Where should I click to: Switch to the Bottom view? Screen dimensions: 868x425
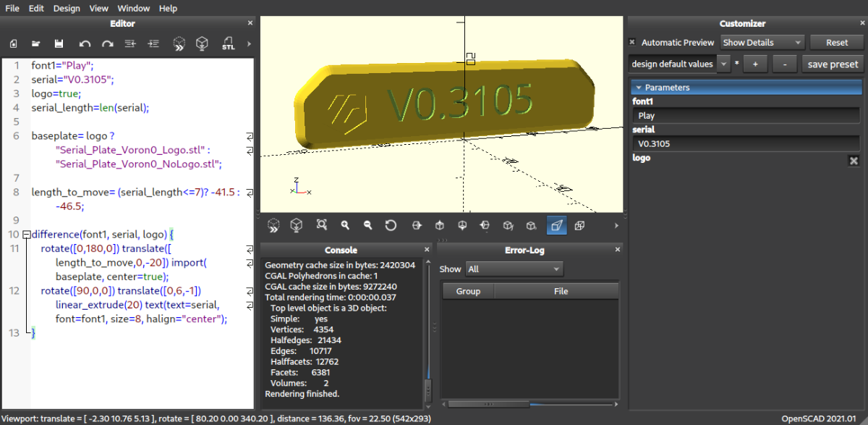tap(462, 225)
